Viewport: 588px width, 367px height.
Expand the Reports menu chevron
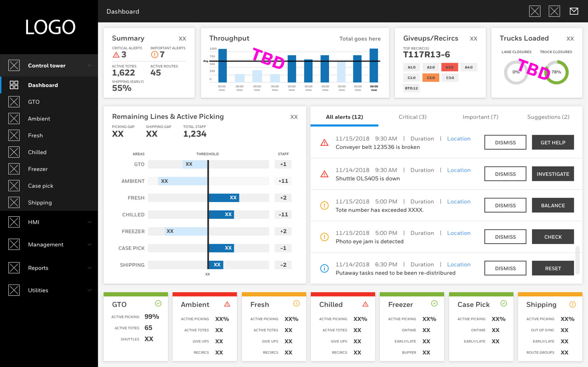90,268
